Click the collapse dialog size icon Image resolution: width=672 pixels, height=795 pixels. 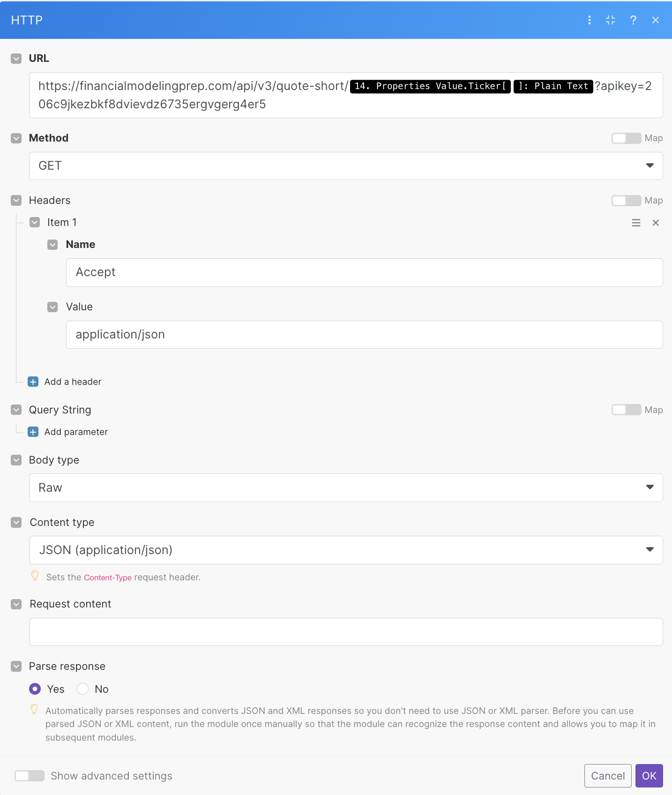[x=610, y=20]
